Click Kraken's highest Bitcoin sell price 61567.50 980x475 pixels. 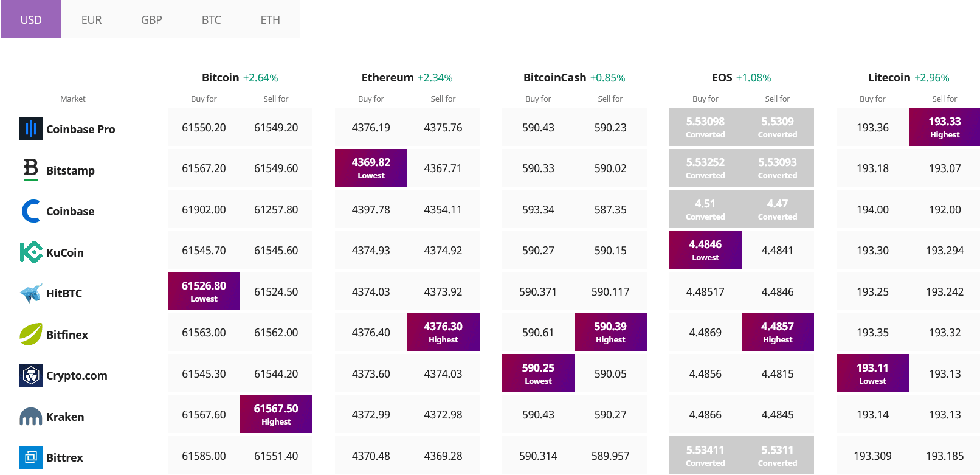(276, 414)
